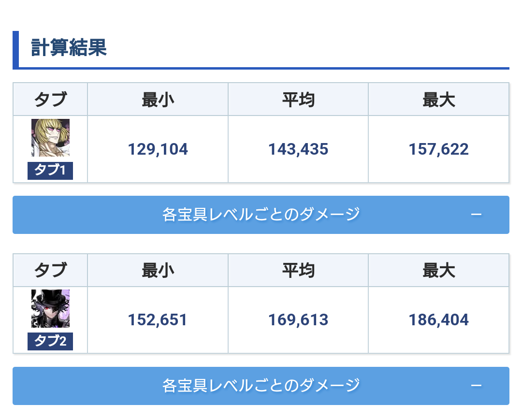Click the 186,404 maximum damage value

(x=438, y=320)
